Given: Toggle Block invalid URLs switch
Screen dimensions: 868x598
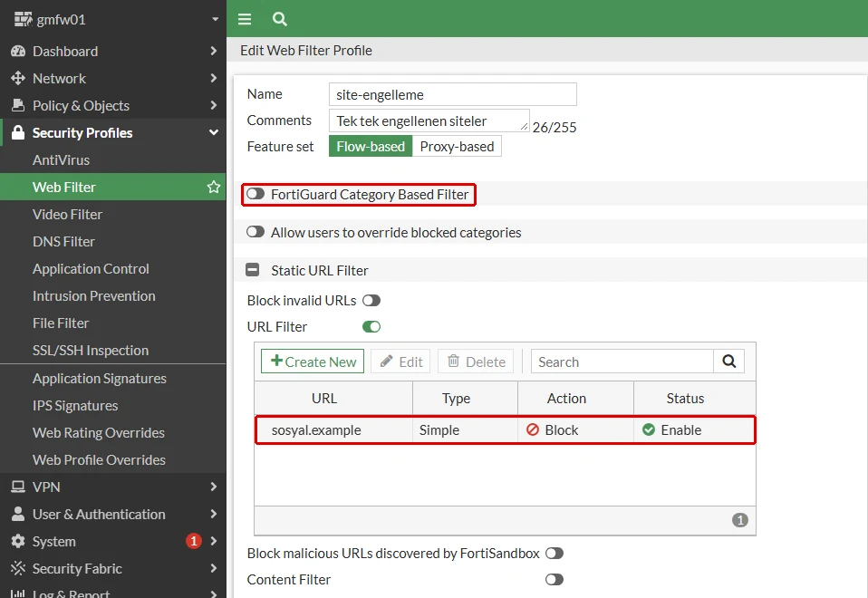Looking at the screenshot, I should click(x=371, y=300).
